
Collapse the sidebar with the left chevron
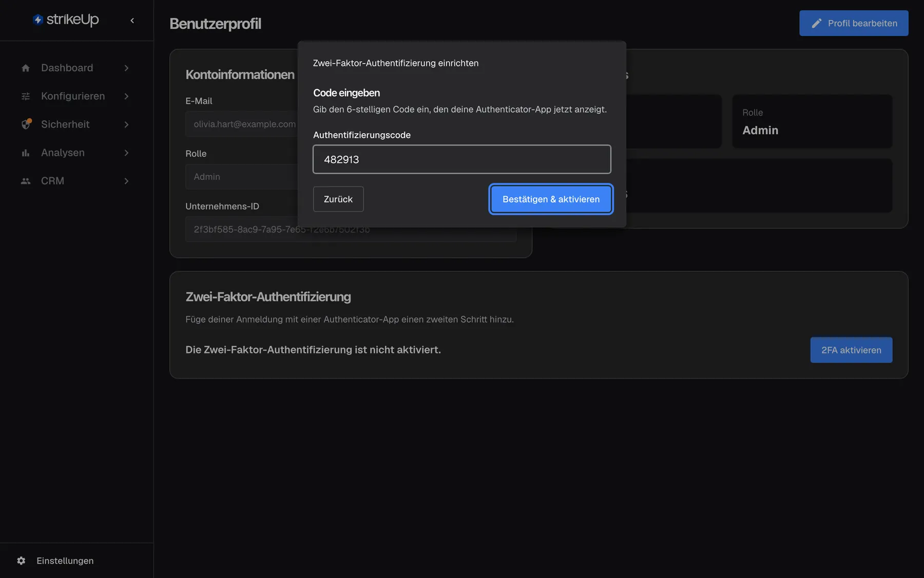click(x=132, y=21)
